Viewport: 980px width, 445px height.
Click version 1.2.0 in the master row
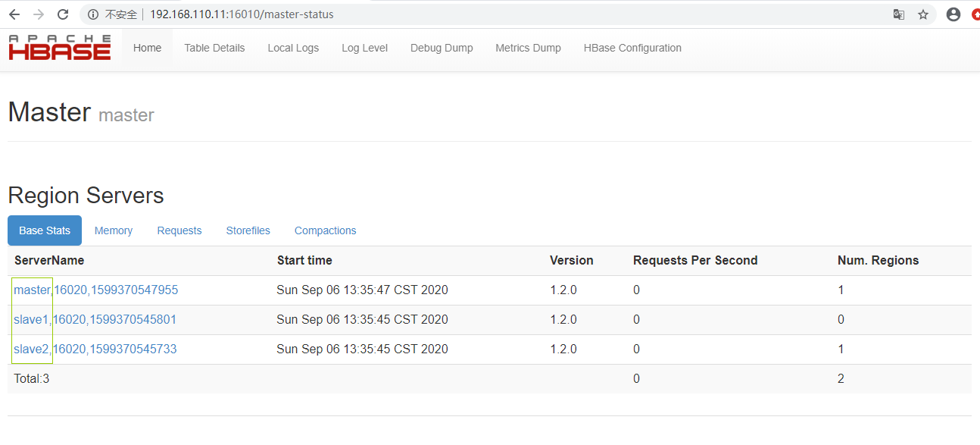click(x=563, y=290)
